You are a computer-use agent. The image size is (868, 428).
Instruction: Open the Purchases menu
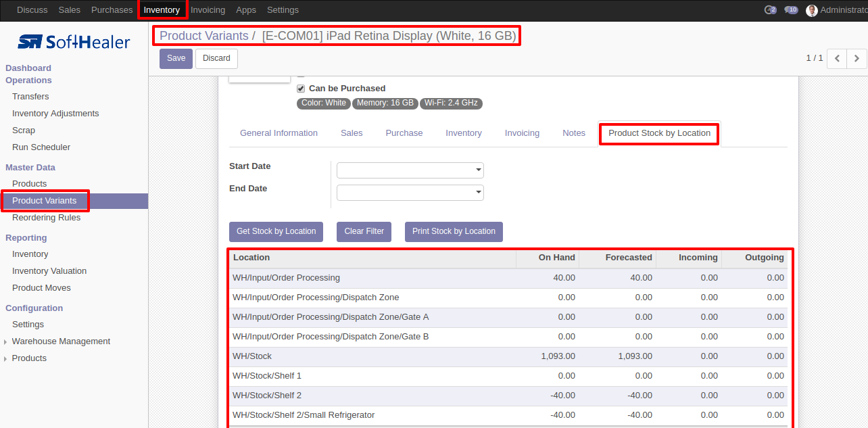point(112,10)
